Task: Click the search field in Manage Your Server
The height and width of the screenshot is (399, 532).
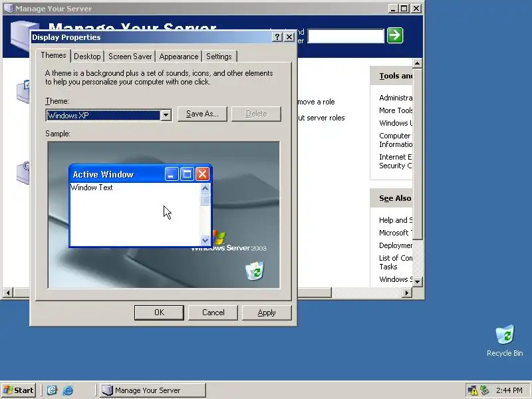Action: click(346, 36)
